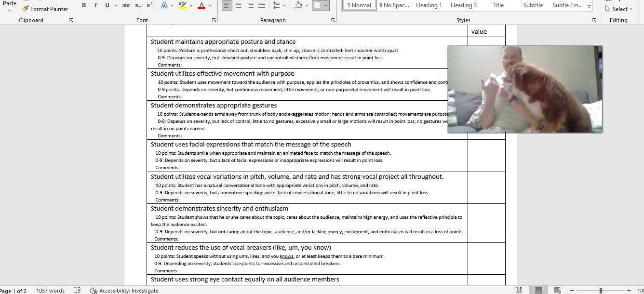Image resolution: width=644 pixels, height=294 pixels.
Task: Open Accessibility: Investigate in status bar
Action: (x=124, y=291)
